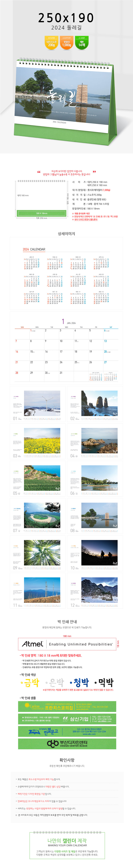Click the red '180 mm' width label
133x868 pixels.
67,636
